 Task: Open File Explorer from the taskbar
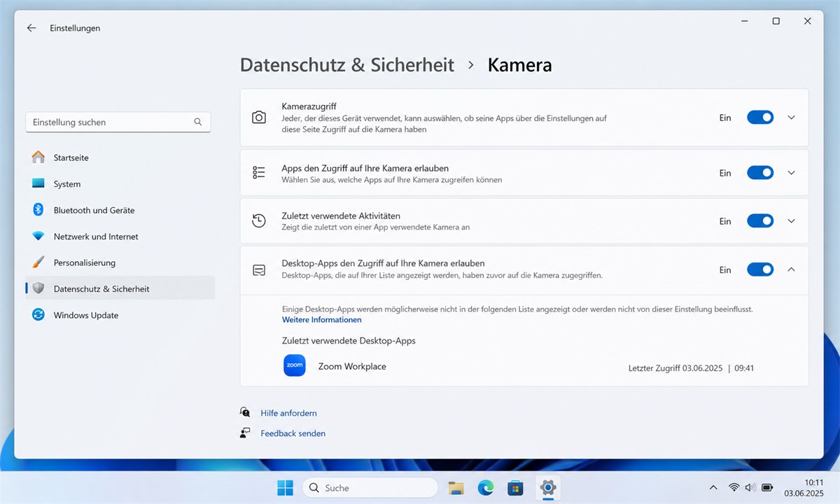tap(456, 488)
